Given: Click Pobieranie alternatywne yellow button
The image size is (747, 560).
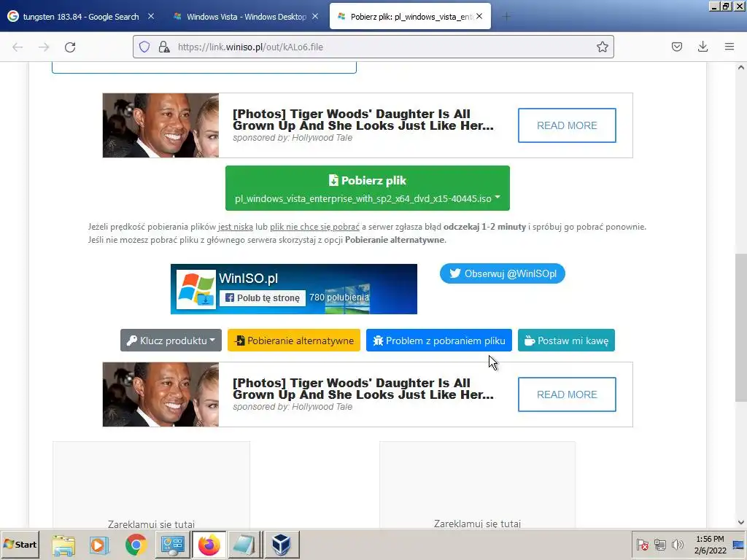Looking at the screenshot, I should click(x=294, y=341).
